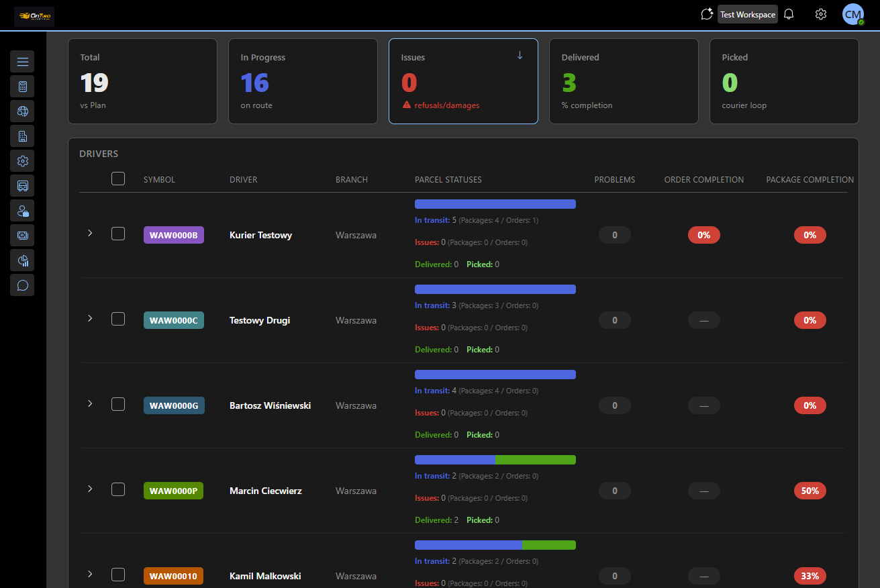Click the orange WAW00010 symbol badge
Screen dimensions: 880x588
tap(174, 576)
